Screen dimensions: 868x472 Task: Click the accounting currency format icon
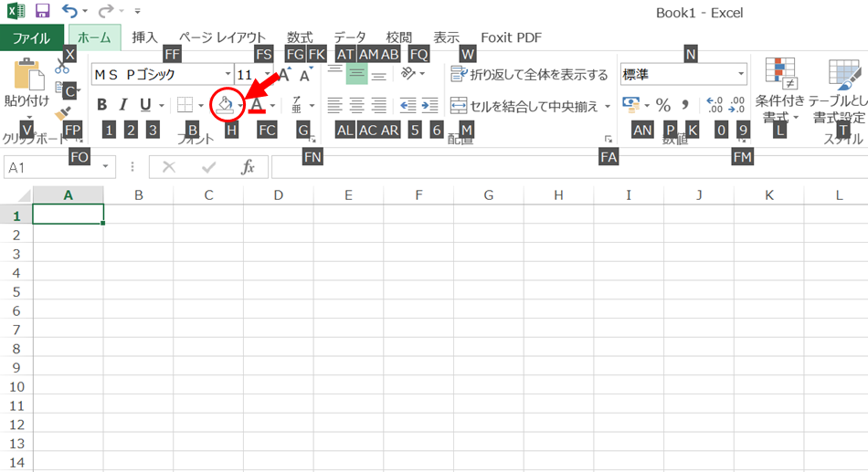pos(631,104)
